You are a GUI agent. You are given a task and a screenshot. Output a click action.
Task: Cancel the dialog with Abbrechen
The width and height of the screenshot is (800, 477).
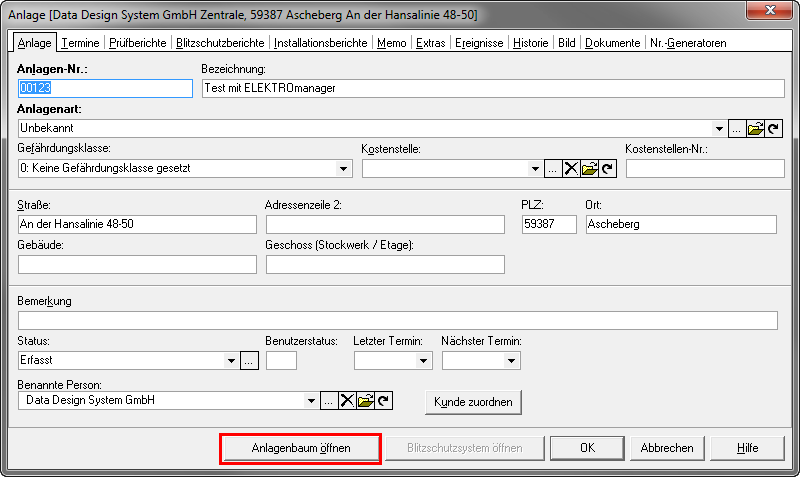667,448
